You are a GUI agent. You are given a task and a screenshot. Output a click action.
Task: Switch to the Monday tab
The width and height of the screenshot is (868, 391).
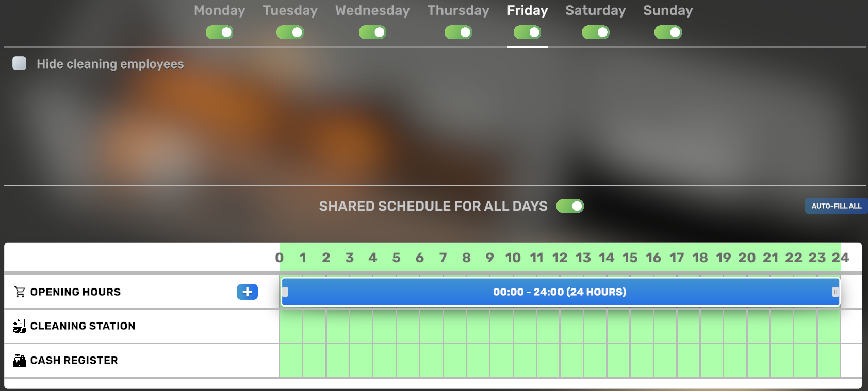(x=220, y=11)
